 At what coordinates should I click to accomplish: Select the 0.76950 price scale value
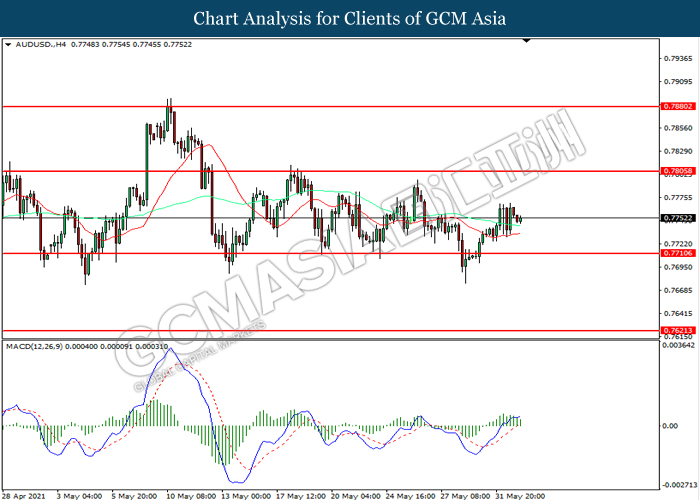tap(679, 267)
